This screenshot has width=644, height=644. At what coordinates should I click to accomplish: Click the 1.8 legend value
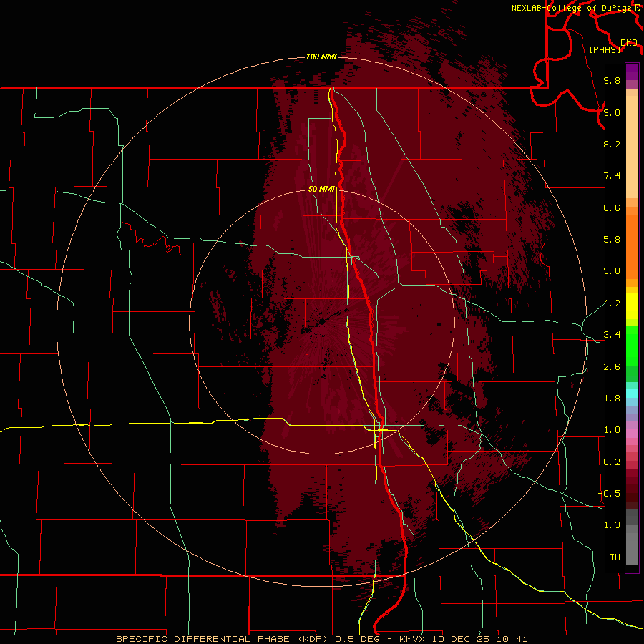coord(612,399)
